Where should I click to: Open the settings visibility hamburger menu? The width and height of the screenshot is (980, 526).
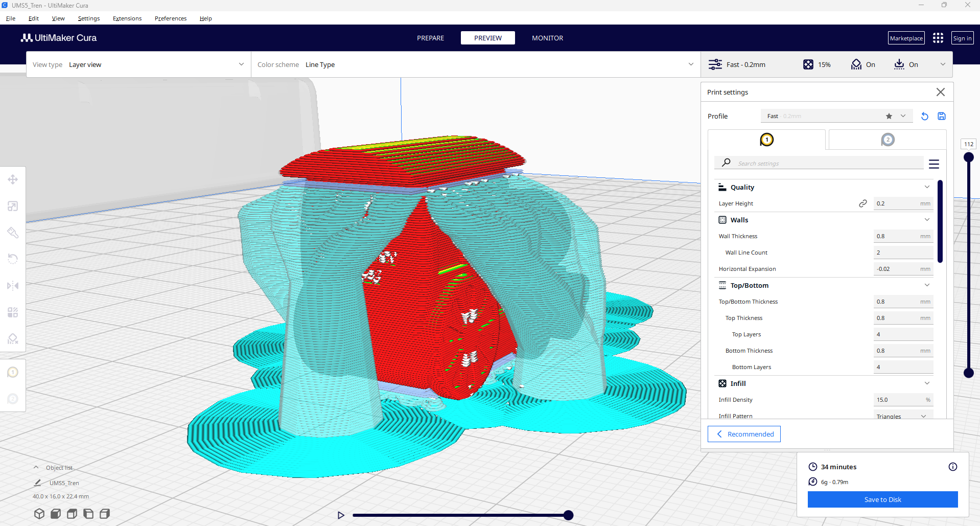(934, 164)
